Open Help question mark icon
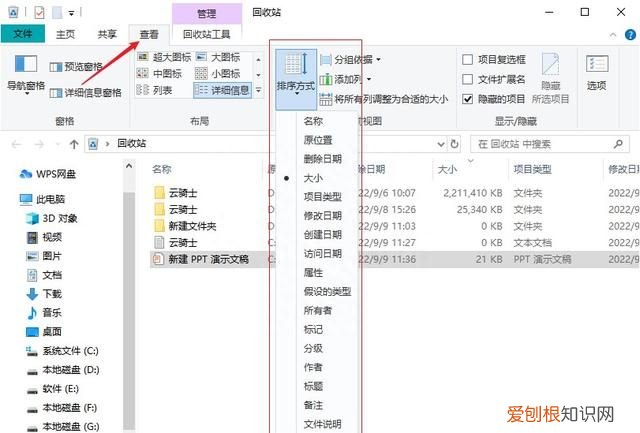Viewport: 640px width, 433px height. click(630, 35)
